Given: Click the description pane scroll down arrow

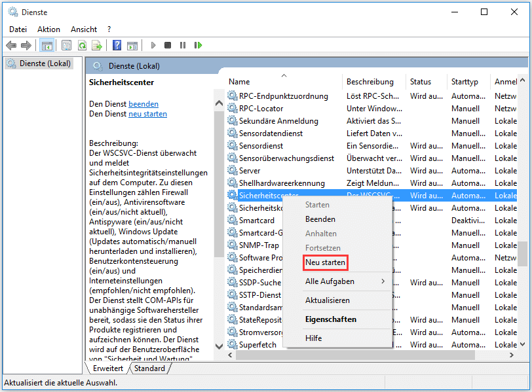Looking at the screenshot, I should tap(219, 345).
